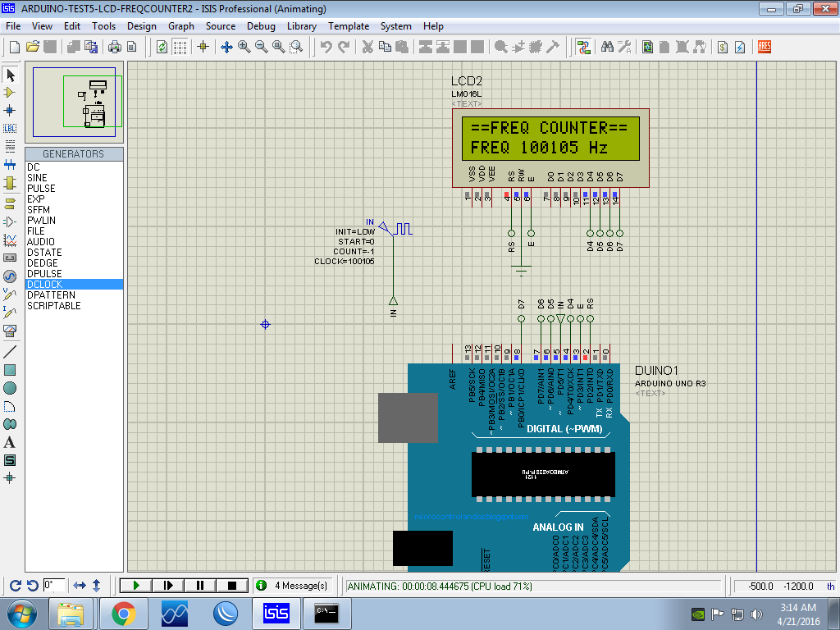Screen dimensions: 840x630
Task: Select the 2D graphics text tool
Action: [10, 442]
